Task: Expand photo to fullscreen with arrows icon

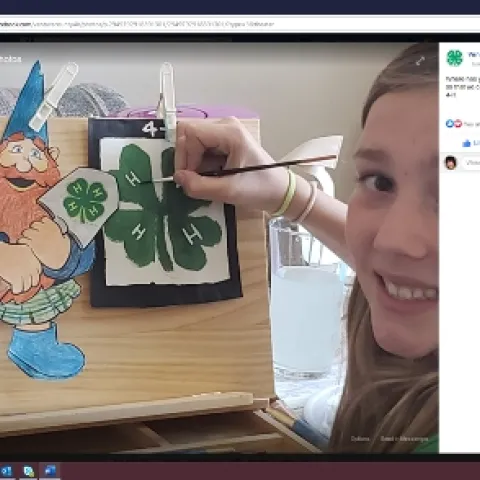Action: click(x=420, y=61)
